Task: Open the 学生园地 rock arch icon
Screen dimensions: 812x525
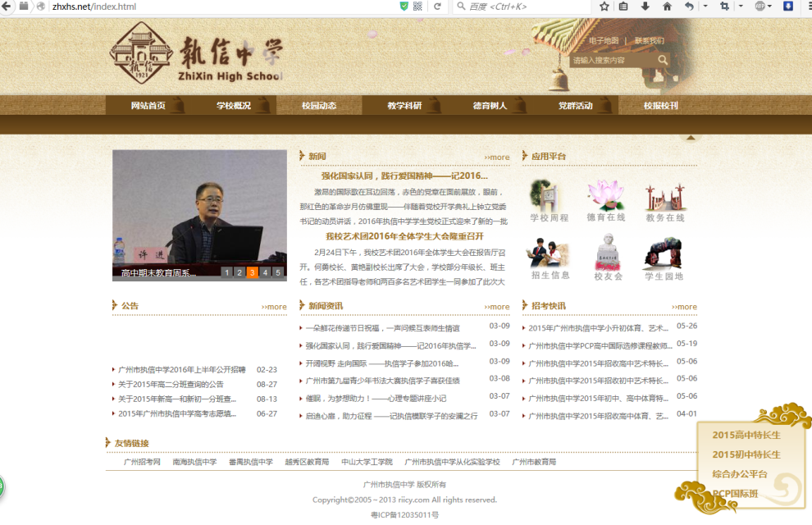Action: pos(664,253)
